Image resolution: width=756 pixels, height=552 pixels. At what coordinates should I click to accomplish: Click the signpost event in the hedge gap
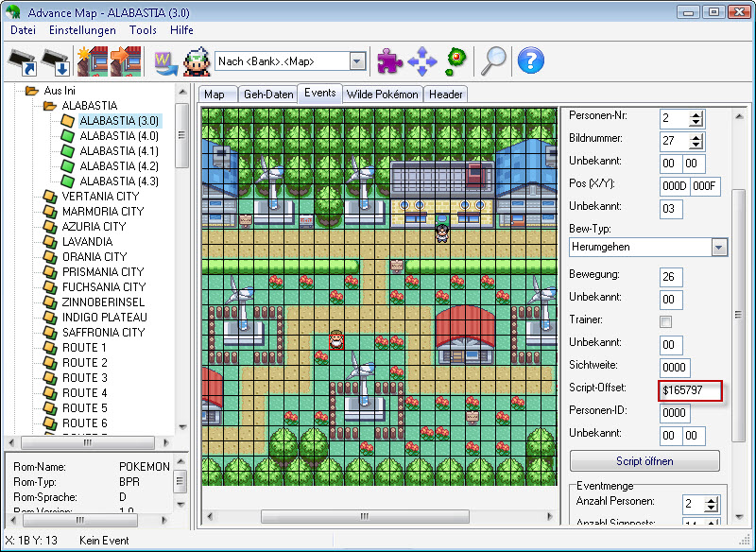pos(397,266)
